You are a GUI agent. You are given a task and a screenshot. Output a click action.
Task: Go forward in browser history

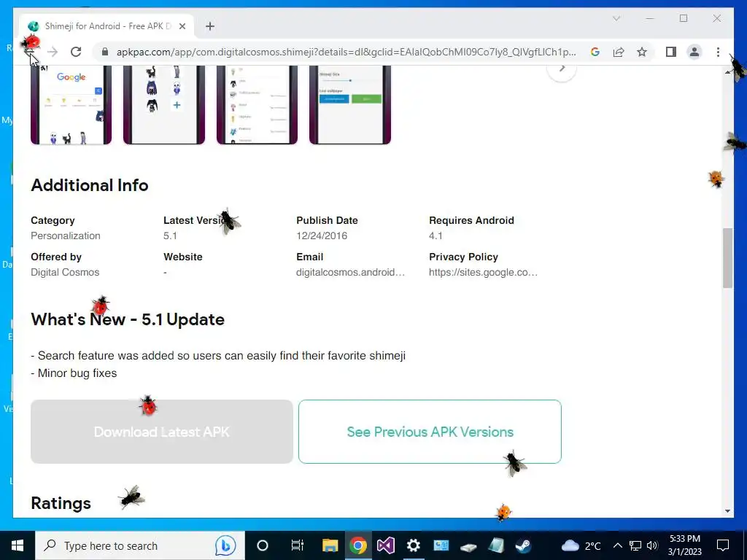click(x=53, y=52)
